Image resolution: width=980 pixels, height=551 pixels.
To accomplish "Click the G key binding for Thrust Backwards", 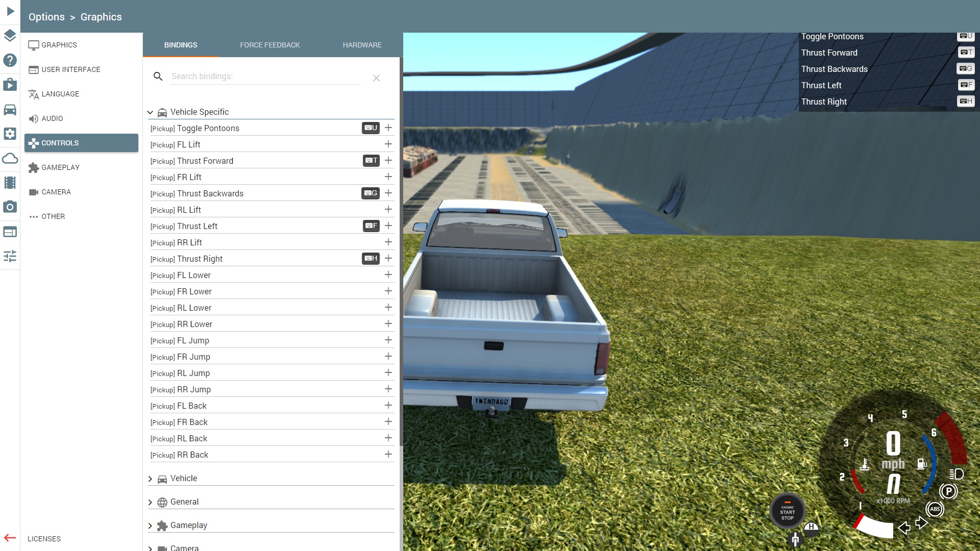I will coord(371,193).
